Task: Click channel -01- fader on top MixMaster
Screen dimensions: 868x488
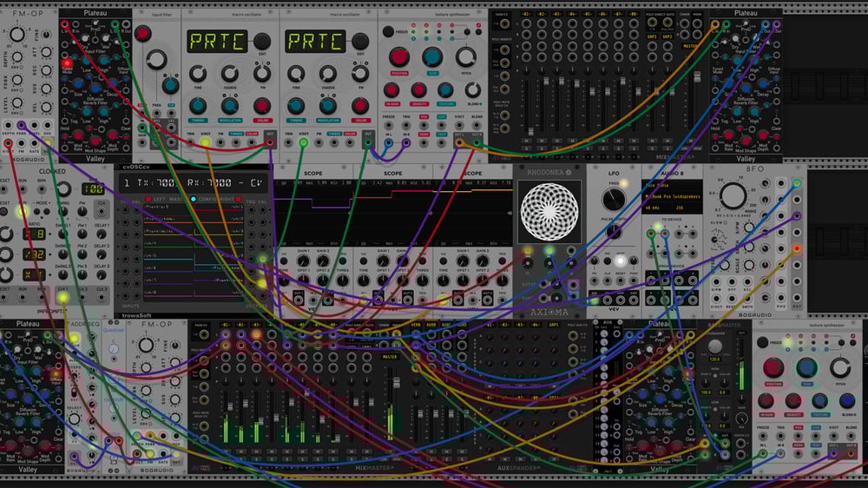Action: click(531, 131)
